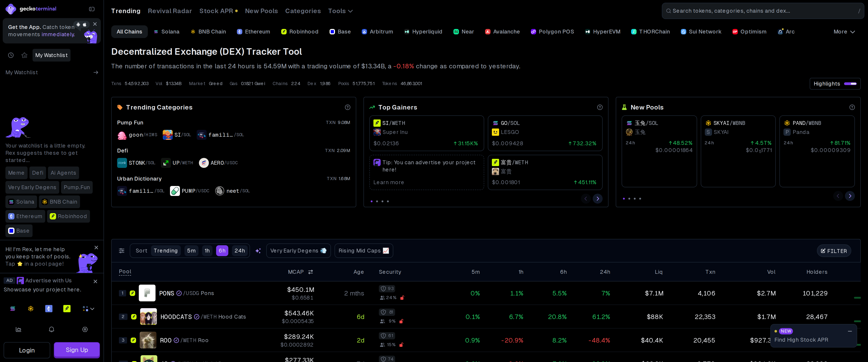This screenshot has height=362, width=868.
Task: Open the chart analytics icon in sidebar
Action: point(19,329)
